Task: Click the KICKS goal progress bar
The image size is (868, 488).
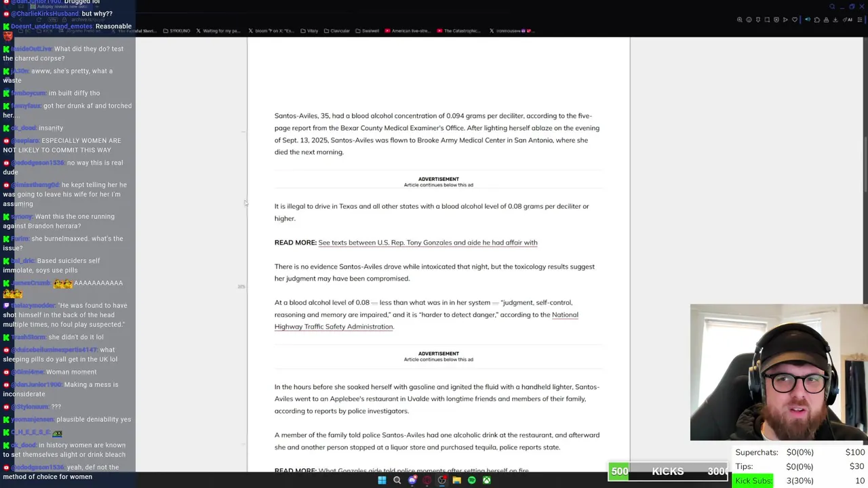Action: (x=668, y=472)
